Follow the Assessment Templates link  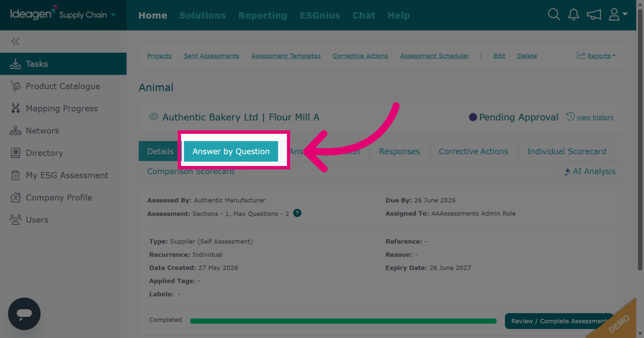(286, 56)
